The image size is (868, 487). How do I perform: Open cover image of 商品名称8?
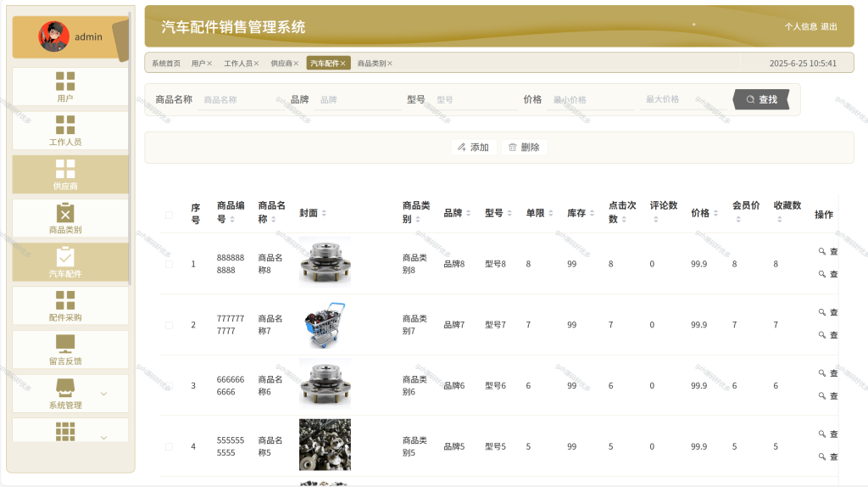325,262
